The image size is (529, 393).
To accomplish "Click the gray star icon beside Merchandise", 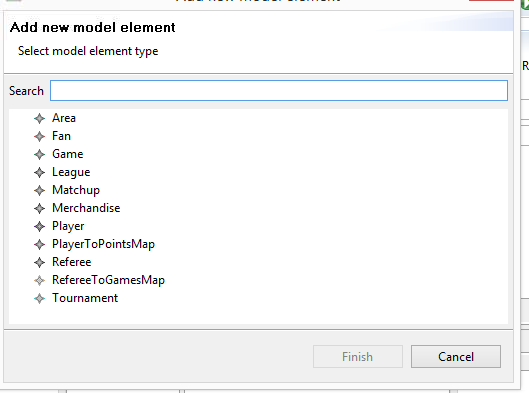I will pos(39,208).
